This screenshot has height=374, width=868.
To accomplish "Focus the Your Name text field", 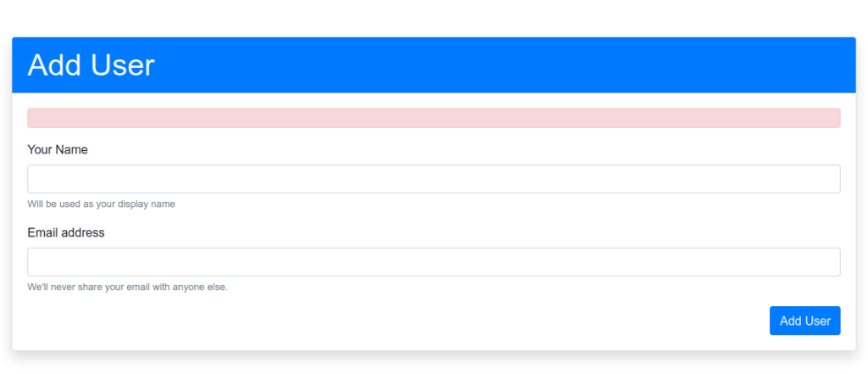I will pos(433,179).
